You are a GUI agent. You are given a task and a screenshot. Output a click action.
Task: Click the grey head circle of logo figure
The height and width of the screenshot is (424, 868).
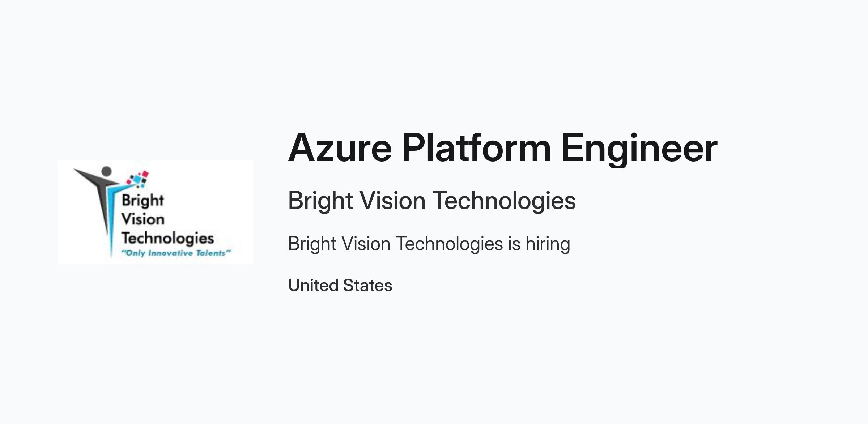(x=106, y=171)
